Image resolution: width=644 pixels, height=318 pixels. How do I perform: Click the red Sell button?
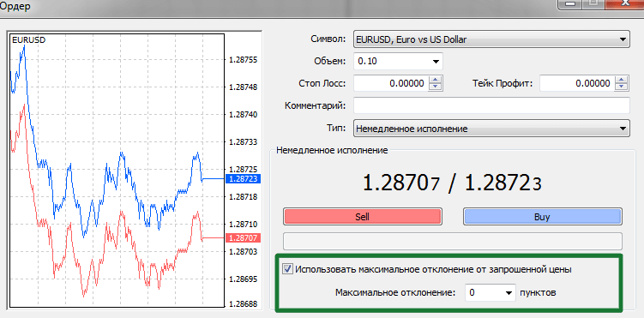[x=362, y=217]
